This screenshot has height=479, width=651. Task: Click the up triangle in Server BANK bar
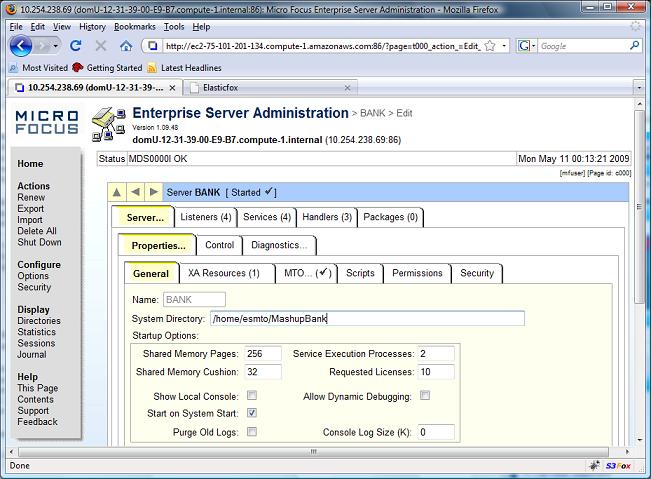pos(117,192)
